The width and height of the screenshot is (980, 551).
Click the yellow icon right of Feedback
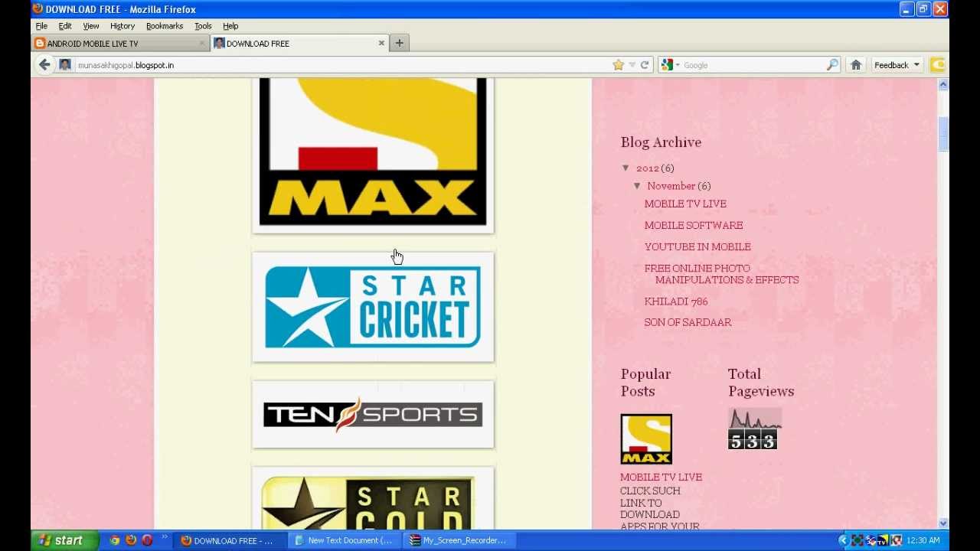pos(938,65)
